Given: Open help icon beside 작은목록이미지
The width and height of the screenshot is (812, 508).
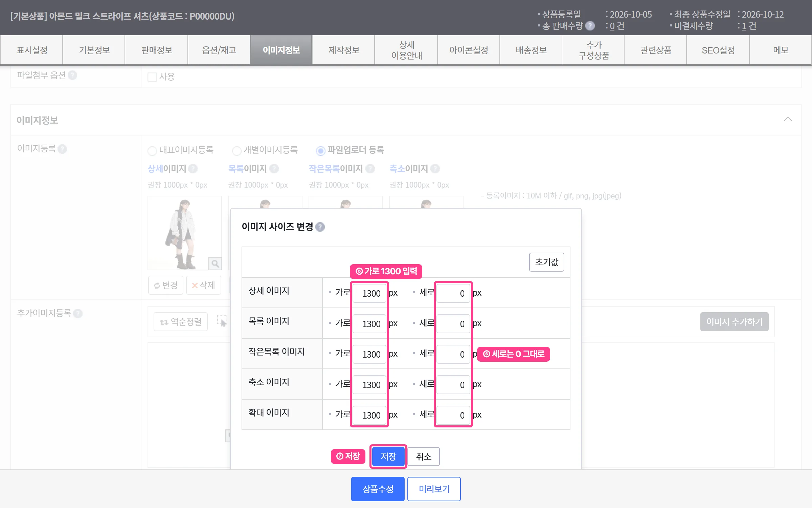Looking at the screenshot, I should point(370,168).
